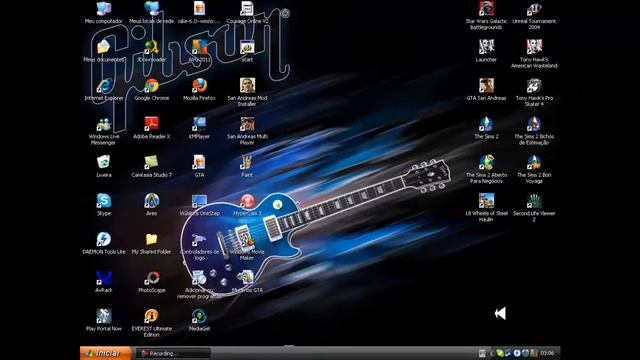640x360 pixels.
Task: Open the Launcher desktop shortcut
Action: point(486,47)
